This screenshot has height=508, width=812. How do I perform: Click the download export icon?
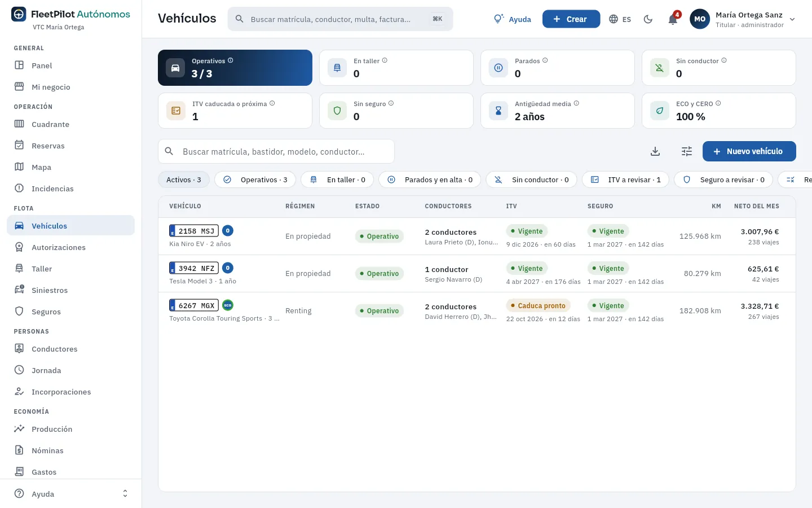click(655, 151)
